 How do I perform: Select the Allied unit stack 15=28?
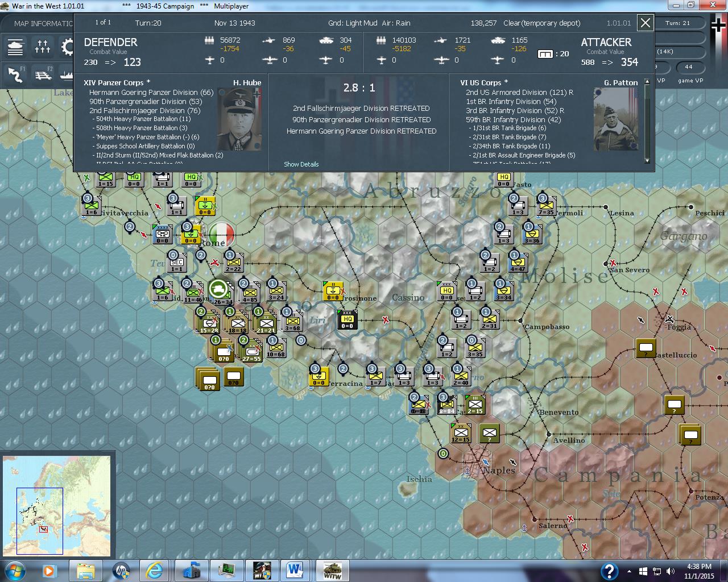[x=209, y=323]
